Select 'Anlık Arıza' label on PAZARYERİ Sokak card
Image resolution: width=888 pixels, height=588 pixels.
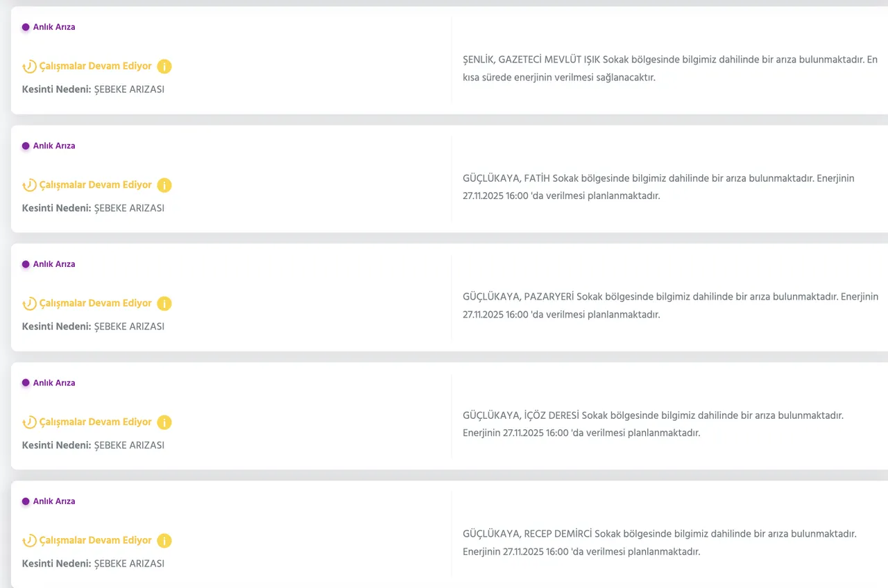click(54, 264)
